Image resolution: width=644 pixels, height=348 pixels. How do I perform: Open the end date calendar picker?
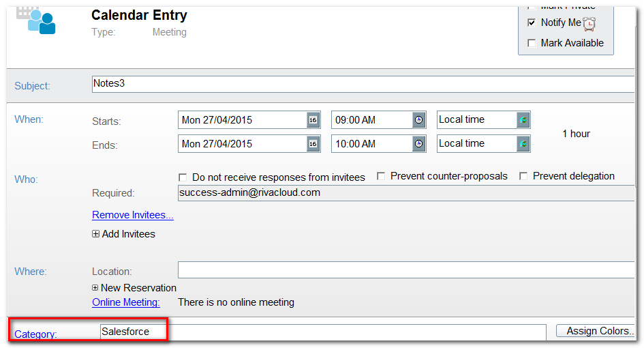(313, 144)
